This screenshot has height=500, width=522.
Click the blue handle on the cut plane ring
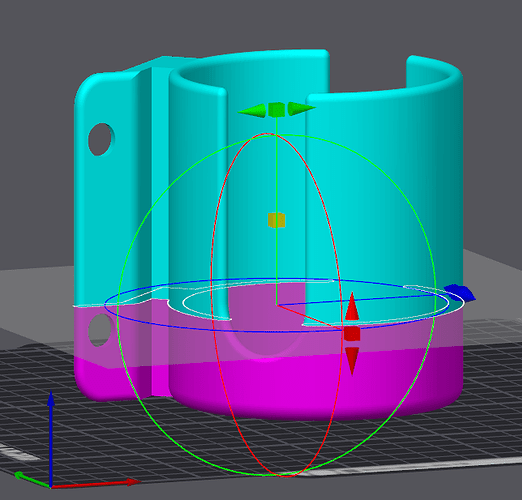pyautogui.click(x=460, y=293)
